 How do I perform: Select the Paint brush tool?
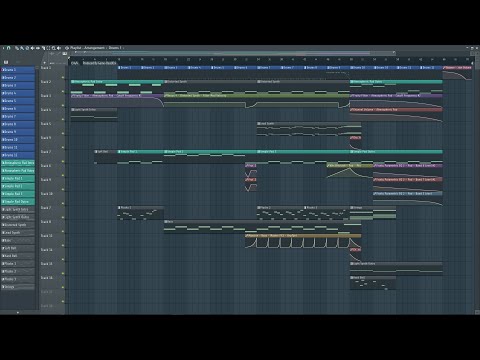click(x=22, y=48)
